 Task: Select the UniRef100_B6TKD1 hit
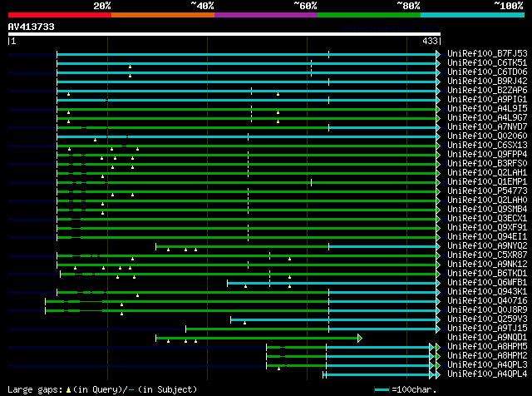pos(487,274)
